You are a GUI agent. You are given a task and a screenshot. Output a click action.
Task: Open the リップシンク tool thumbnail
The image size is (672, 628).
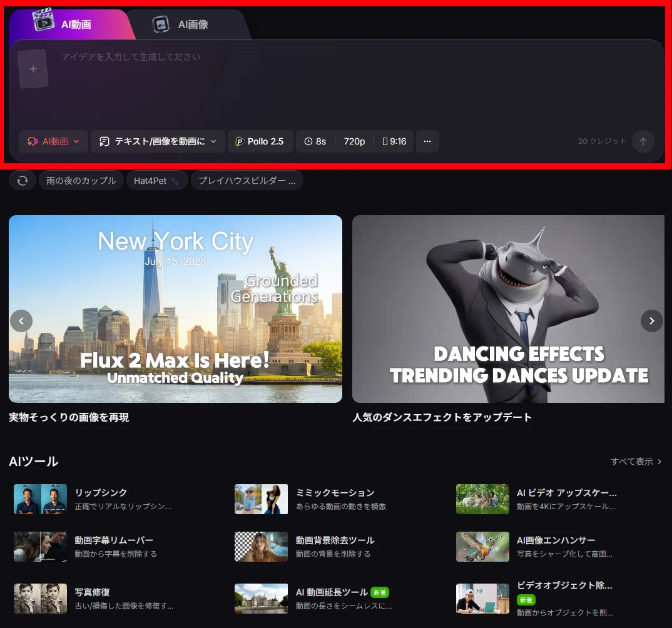click(40, 499)
